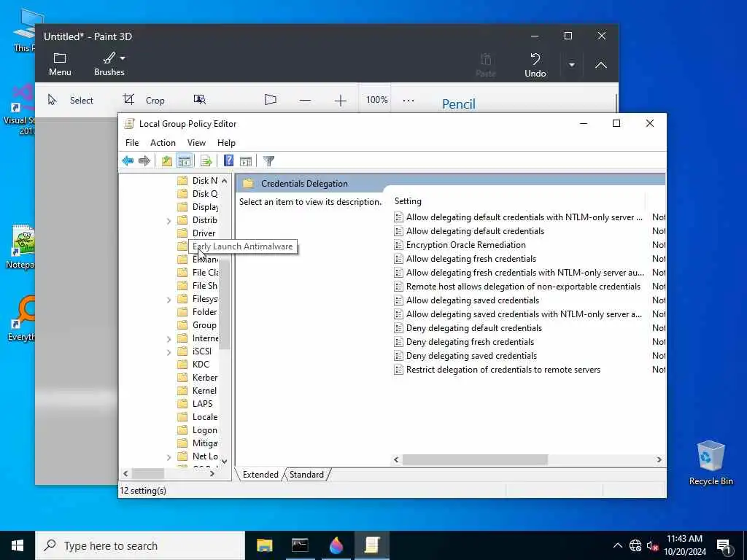Click tree pane horizontal scroll right arrow
The height and width of the screenshot is (560, 747).
point(212,474)
